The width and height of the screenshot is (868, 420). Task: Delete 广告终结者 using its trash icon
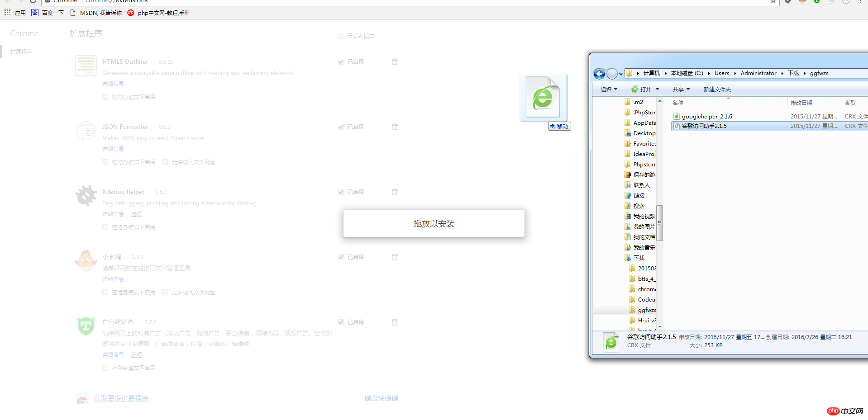395,322
